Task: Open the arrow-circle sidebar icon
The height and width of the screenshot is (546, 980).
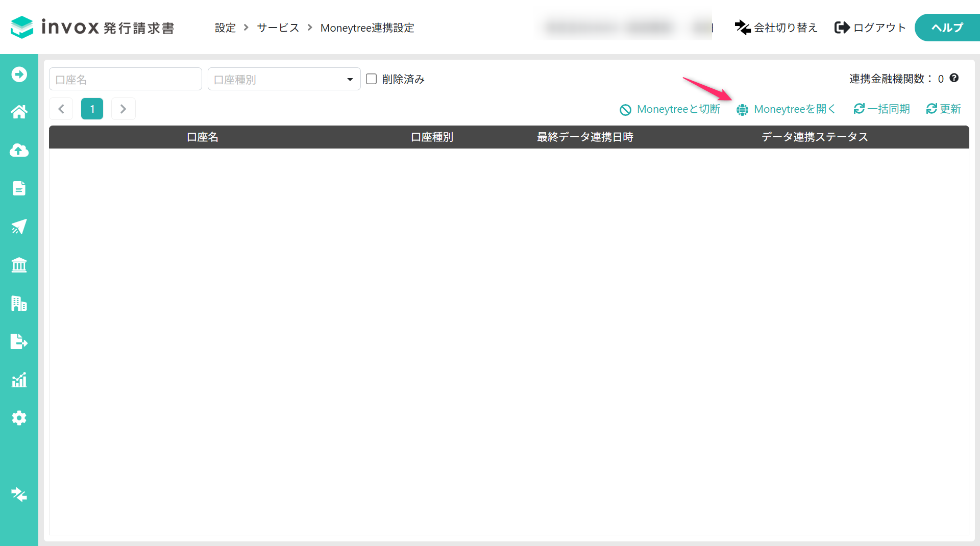Action: (19, 75)
